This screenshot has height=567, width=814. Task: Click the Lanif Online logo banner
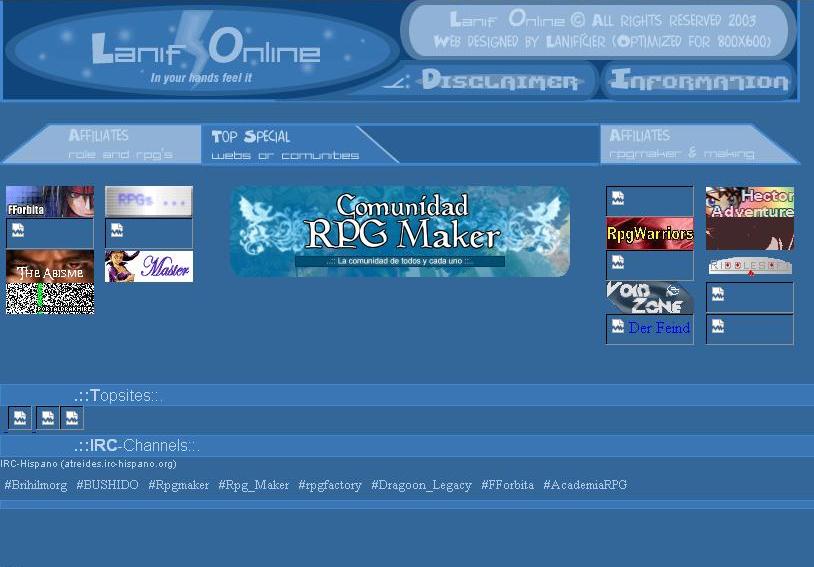point(202,51)
